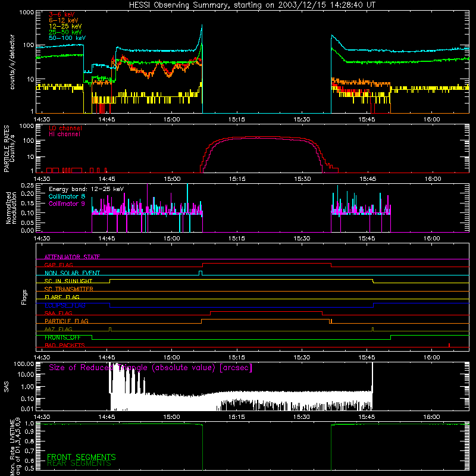Select the Collimator 8 legend label
This screenshot has width=476, height=476.
(67, 196)
